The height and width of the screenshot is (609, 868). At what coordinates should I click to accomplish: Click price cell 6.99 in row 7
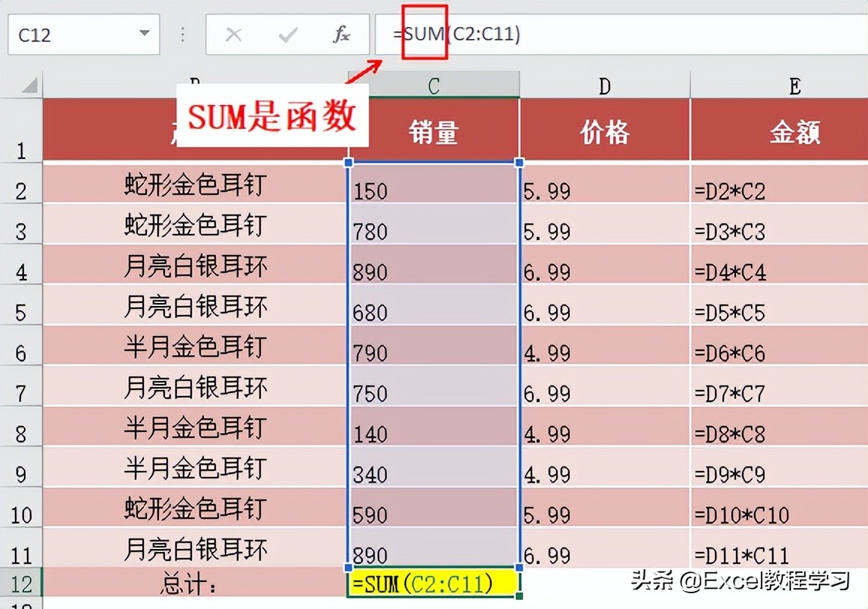604,385
